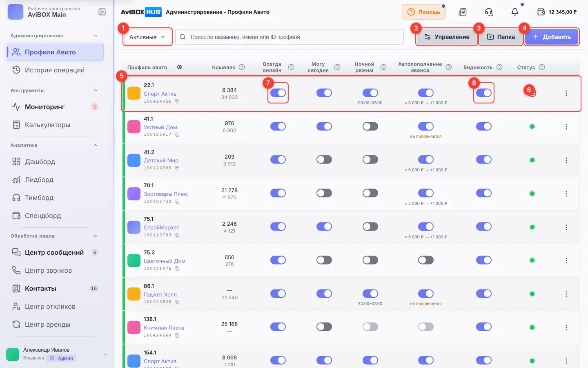Image resolution: width=588 pixels, height=368 pixels.
Task: Open row menu for Детский Мир
Action: tap(566, 160)
